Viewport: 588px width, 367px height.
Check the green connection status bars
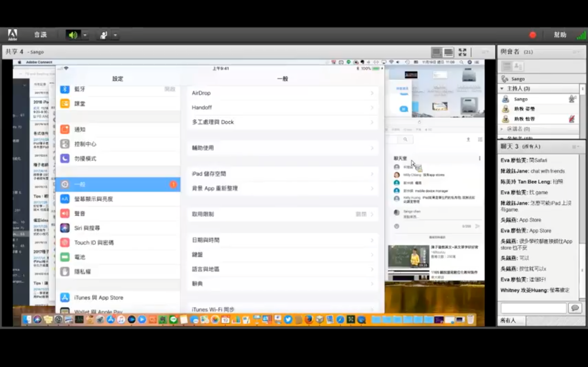pos(581,35)
